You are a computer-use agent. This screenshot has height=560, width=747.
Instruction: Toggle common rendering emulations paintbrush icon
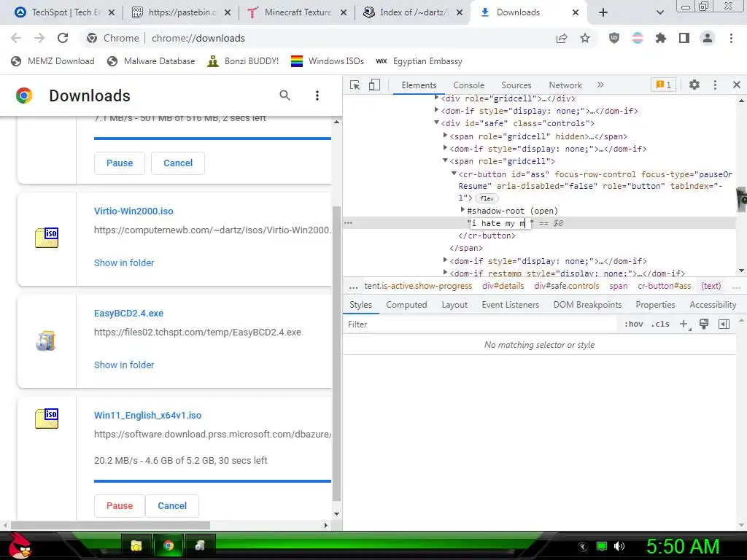pos(704,324)
